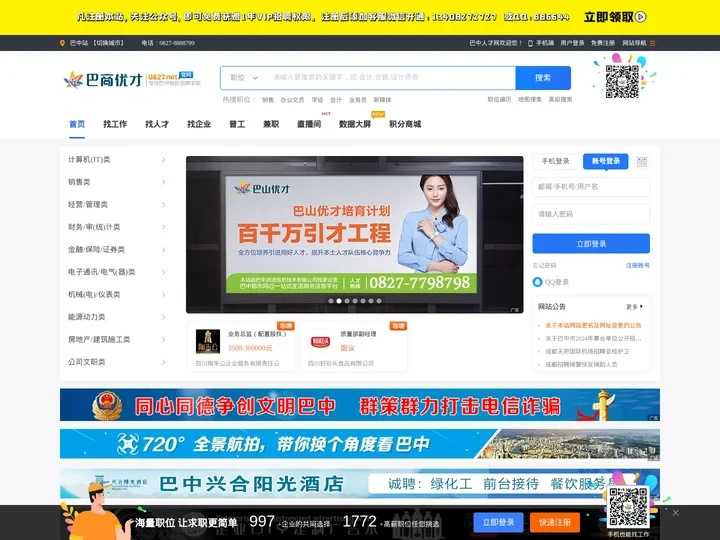Click the orange location pin icon
The image size is (720, 540).
coord(62,43)
